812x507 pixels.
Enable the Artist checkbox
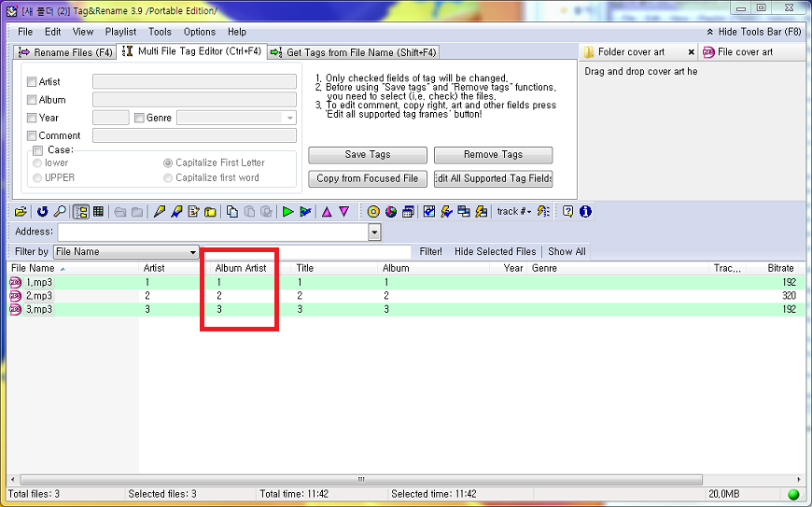coord(32,82)
